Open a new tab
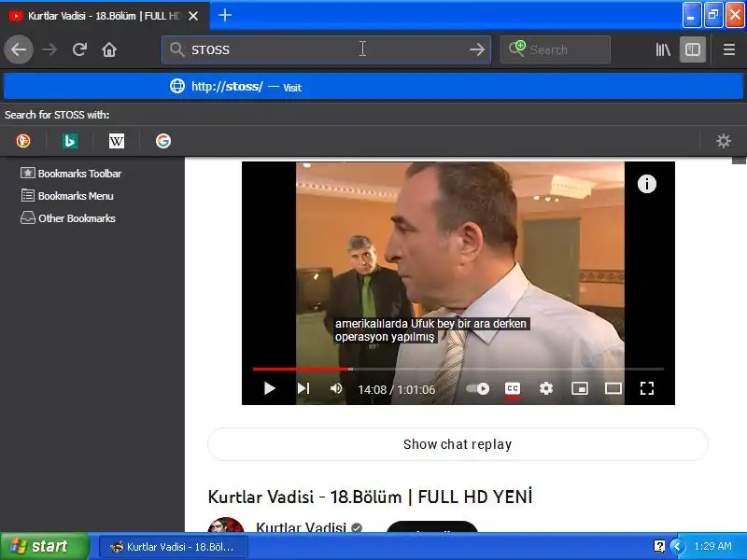 (x=224, y=15)
